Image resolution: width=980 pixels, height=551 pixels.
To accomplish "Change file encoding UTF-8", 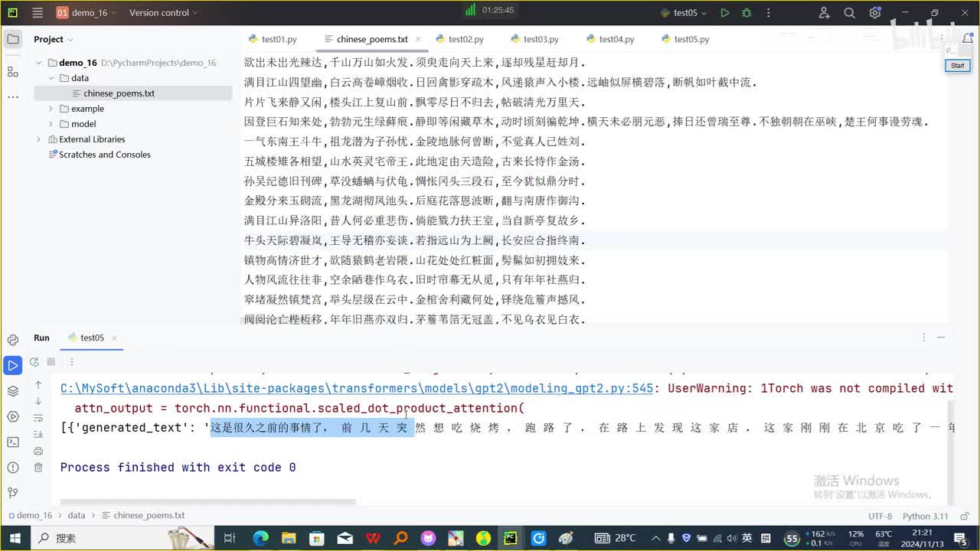I will 880,516.
